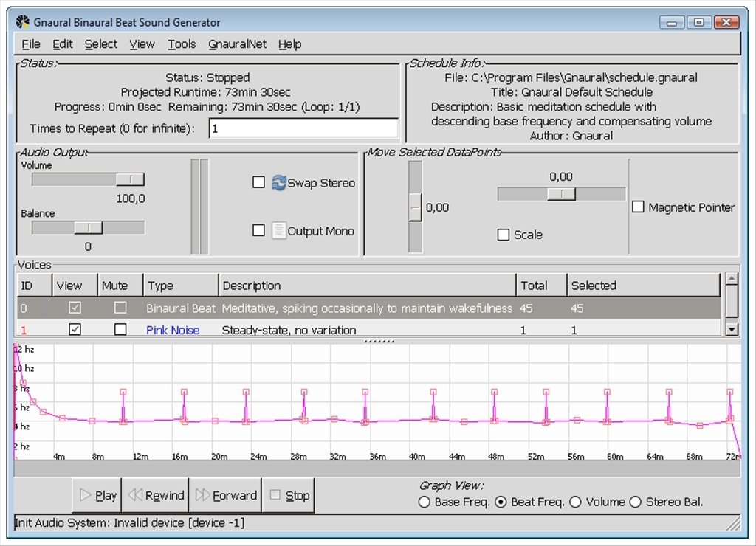
Task: Click the top spike data point near 36m
Action: click(365, 392)
